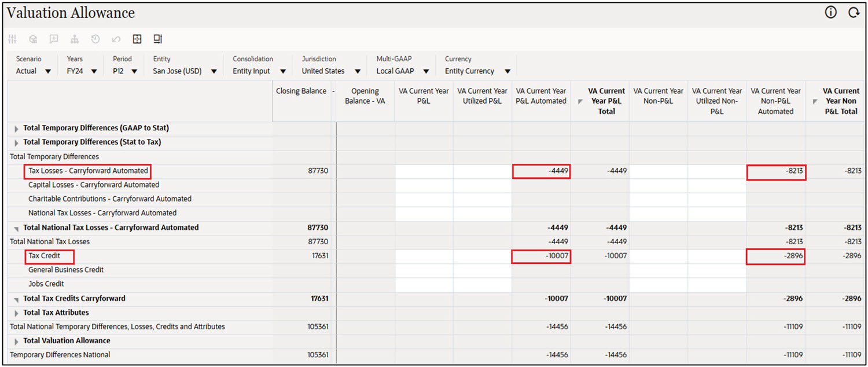Expand Total Temporary Differences (Stat to Tax)
This screenshot has height=367, width=868.
pos(15,142)
